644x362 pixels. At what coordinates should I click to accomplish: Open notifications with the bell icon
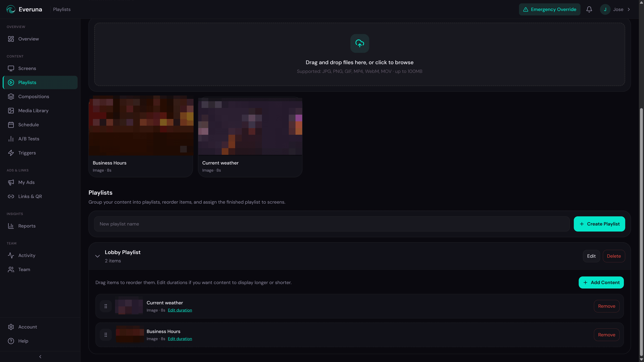[x=589, y=9]
